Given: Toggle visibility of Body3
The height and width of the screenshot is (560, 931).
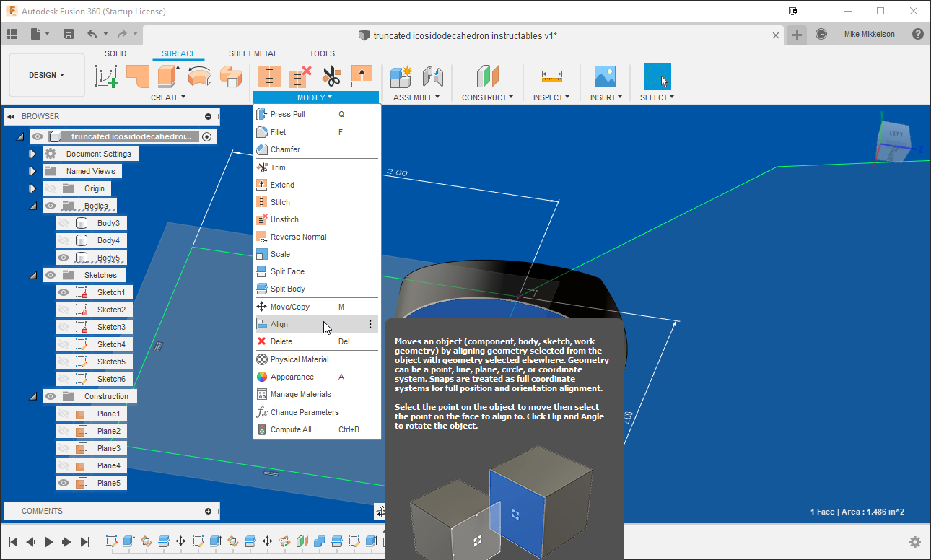Looking at the screenshot, I should (x=64, y=223).
